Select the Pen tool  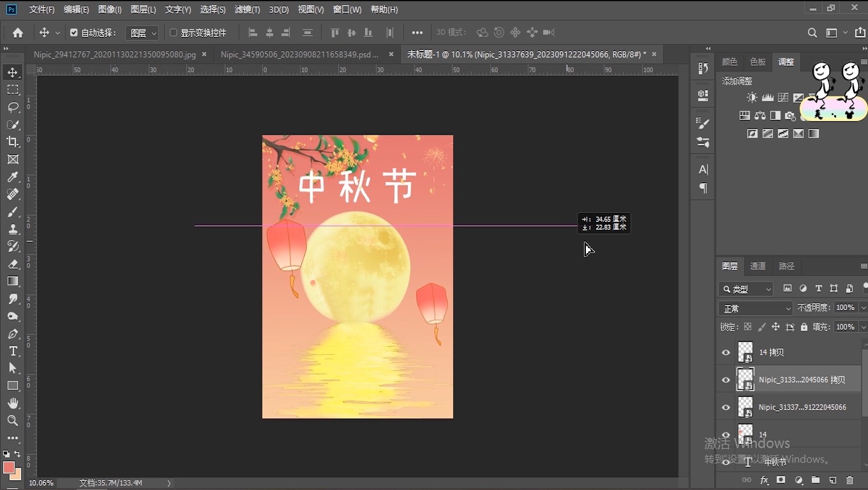[x=13, y=334]
